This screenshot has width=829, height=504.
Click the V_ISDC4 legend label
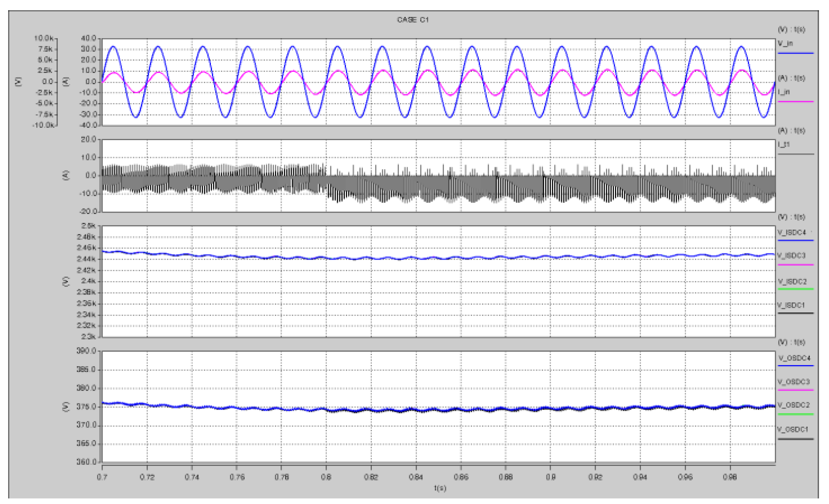click(792, 232)
